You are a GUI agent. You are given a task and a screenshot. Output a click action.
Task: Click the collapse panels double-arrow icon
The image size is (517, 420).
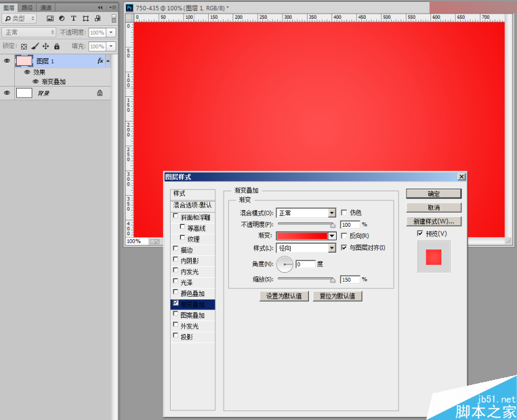(x=100, y=7)
